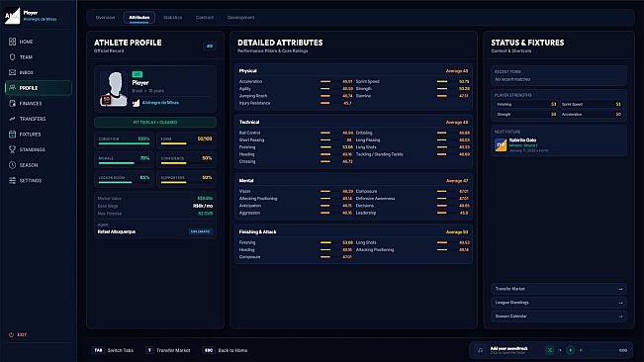The height and width of the screenshot is (362, 644).
Task: Play the soundtrack in music player
Action: click(x=571, y=350)
